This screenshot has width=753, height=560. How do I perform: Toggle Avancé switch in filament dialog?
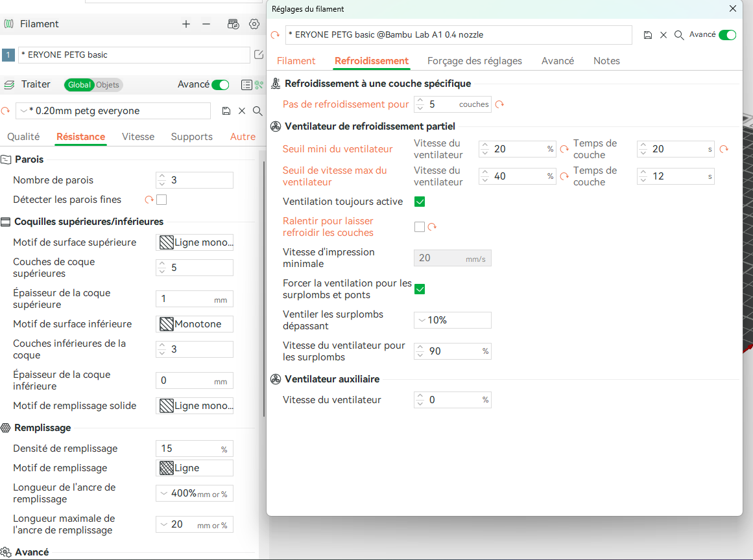727,34
